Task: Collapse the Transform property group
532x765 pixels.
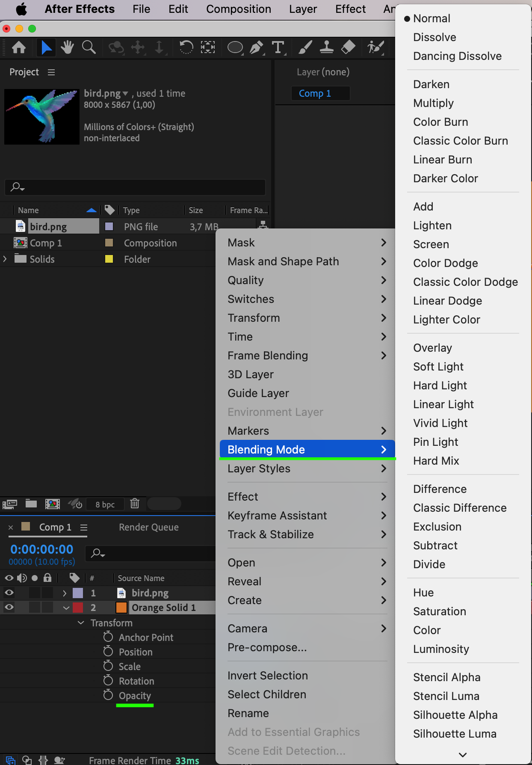Action: tap(81, 623)
